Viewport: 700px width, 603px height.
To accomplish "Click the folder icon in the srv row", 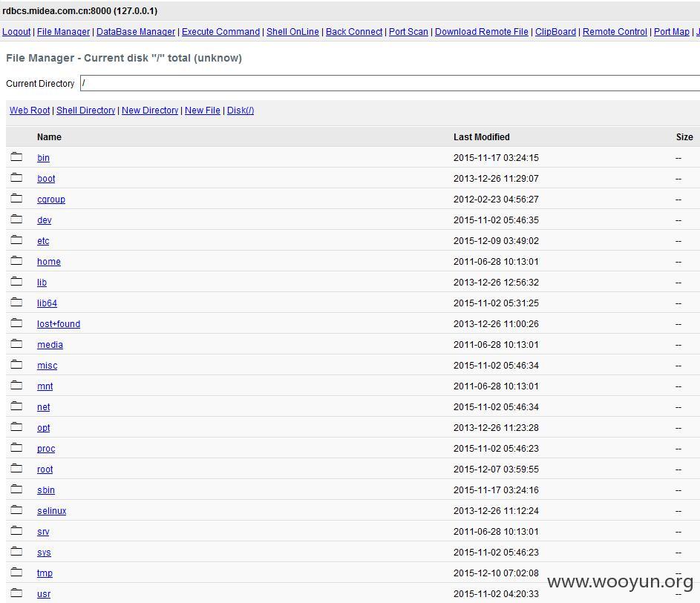I will point(16,530).
